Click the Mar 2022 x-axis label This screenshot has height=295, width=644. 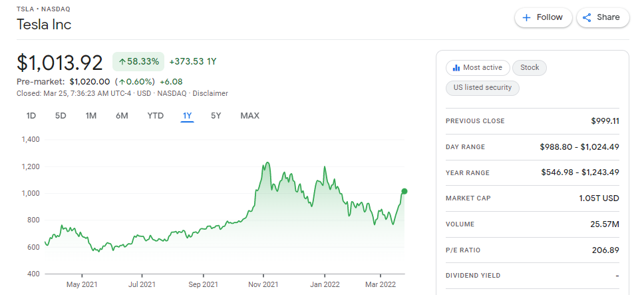point(381,284)
